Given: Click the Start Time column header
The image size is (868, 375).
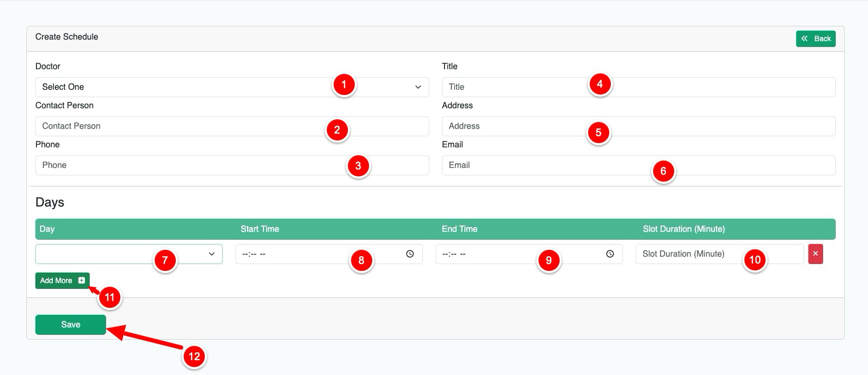Looking at the screenshot, I should click(260, 229).
